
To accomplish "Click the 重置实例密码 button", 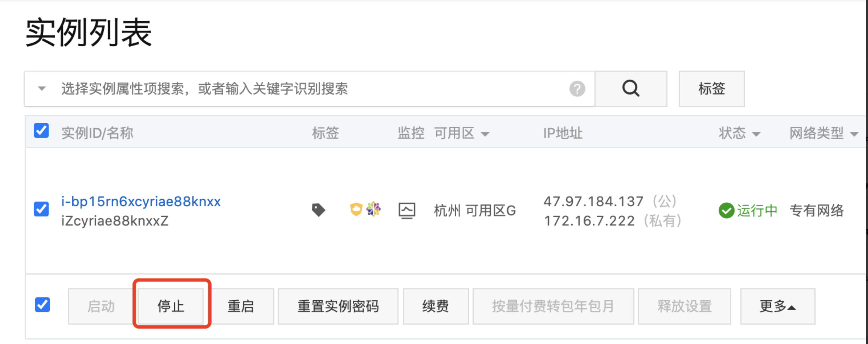I will (x=338, y=306).
